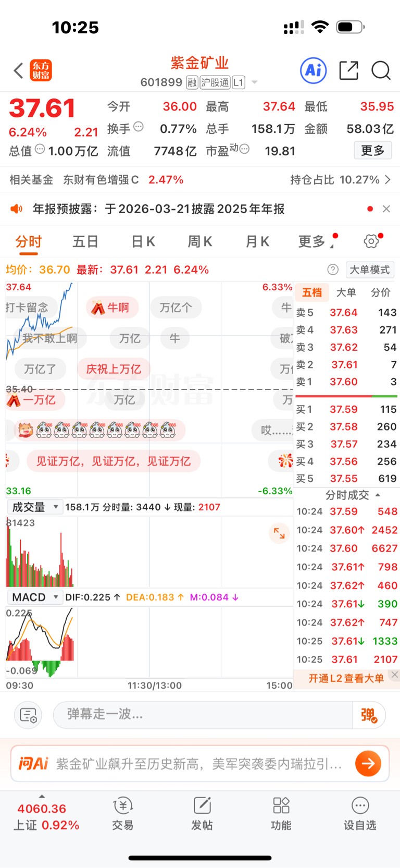Toggle the 弹 danmaku button
The width and height of the screenshot is (400, 868).
(369, 715)
